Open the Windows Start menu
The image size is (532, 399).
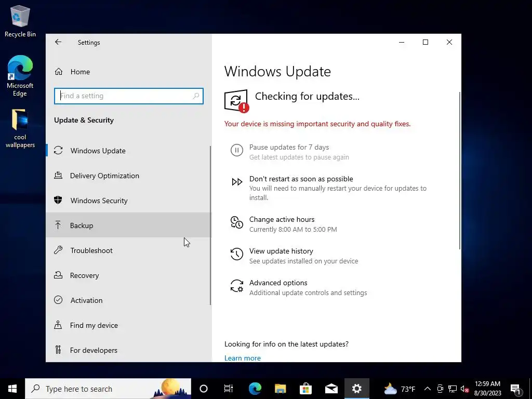(12, 389)
